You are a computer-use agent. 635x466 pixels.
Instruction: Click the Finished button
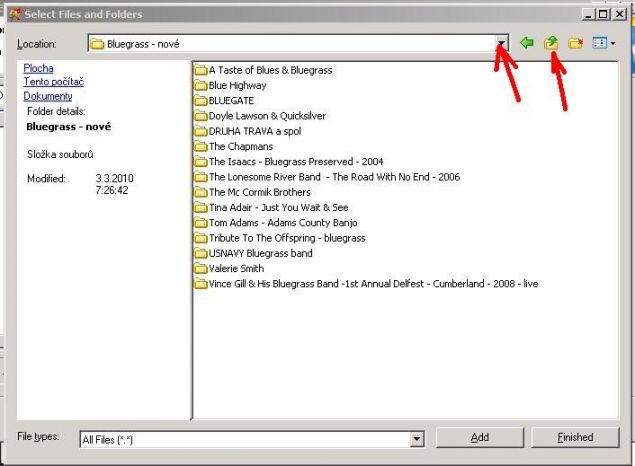575,437
